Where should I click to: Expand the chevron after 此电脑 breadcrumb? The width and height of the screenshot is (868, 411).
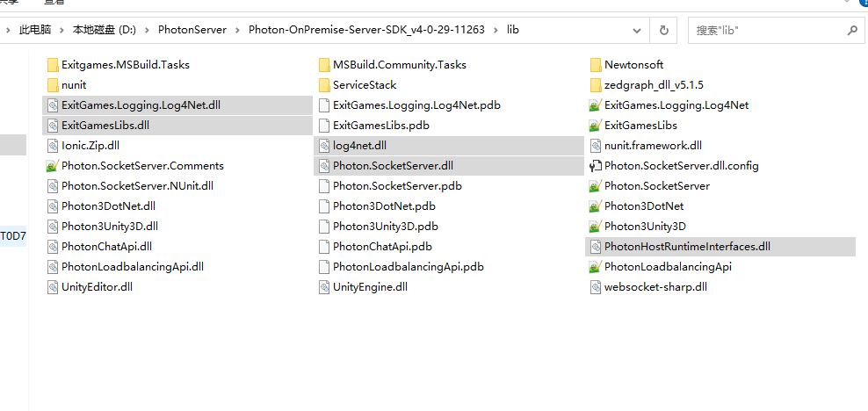(62, 31)
